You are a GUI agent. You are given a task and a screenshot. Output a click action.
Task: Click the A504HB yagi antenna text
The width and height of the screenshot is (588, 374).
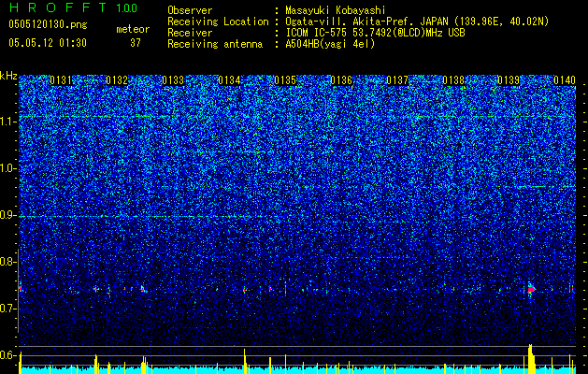(x=330, y=44)
